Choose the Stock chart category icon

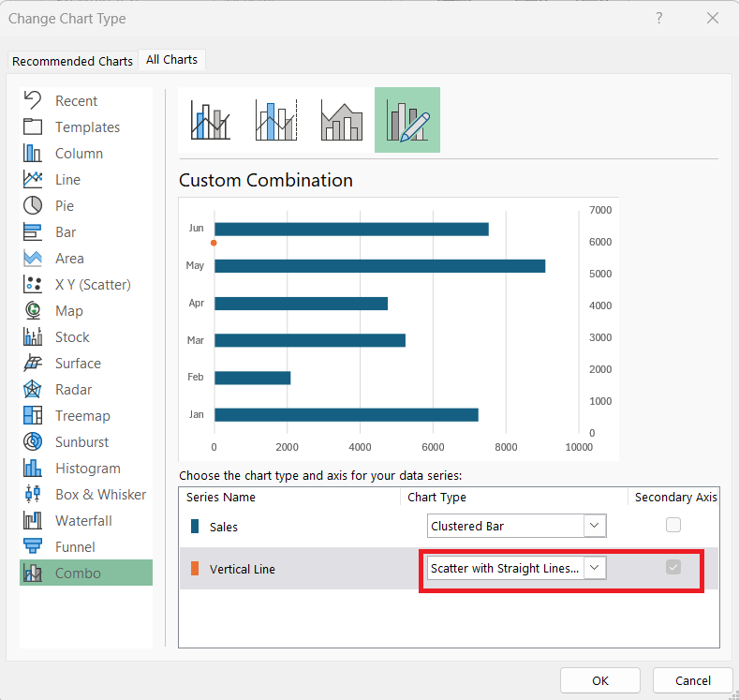(33, 337)
